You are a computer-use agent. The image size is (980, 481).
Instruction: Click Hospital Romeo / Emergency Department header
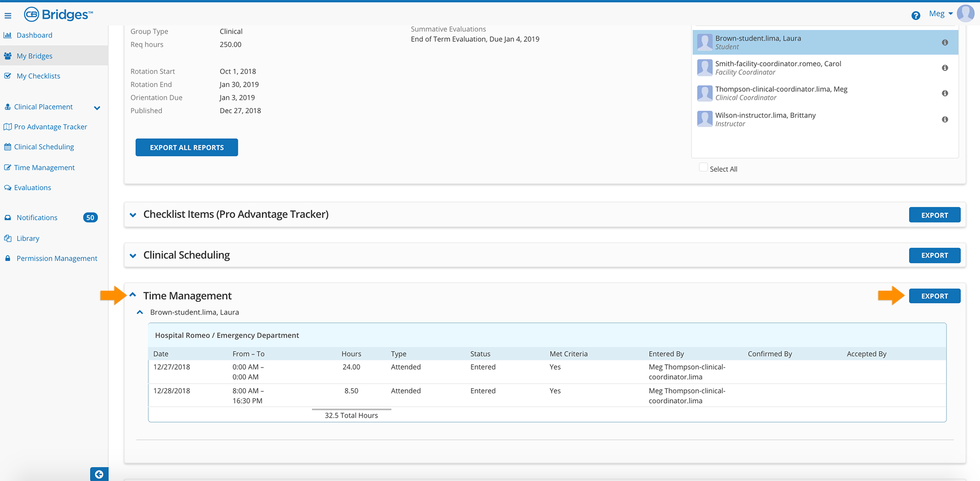tap(227, 336)
